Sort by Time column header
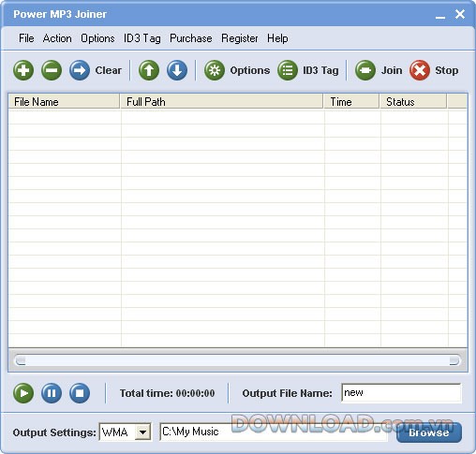This screenshot has height=454, width=476. [351, 102]
